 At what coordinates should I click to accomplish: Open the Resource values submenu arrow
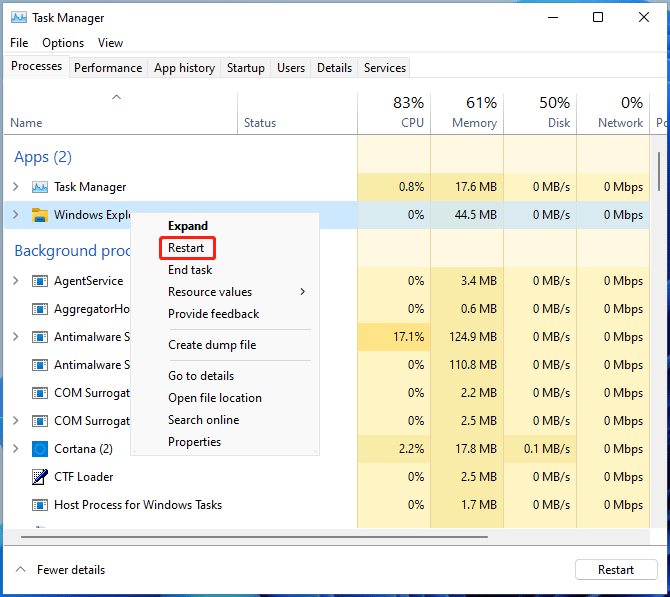[303, 291]
